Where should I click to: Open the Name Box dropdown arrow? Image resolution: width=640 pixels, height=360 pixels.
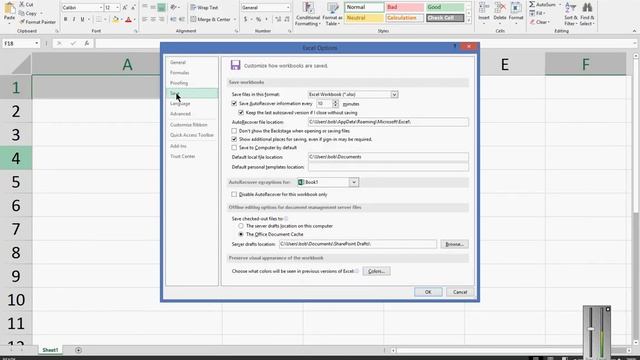36,43
